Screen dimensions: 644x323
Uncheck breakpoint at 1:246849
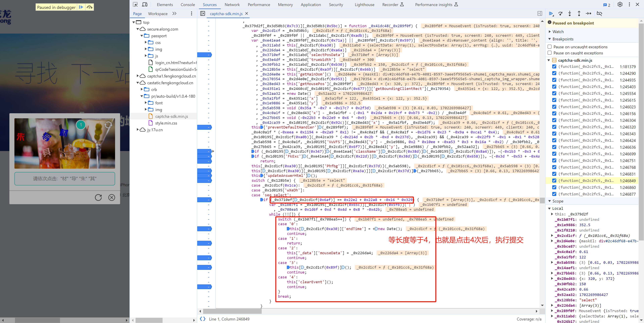tap(554, 181)
